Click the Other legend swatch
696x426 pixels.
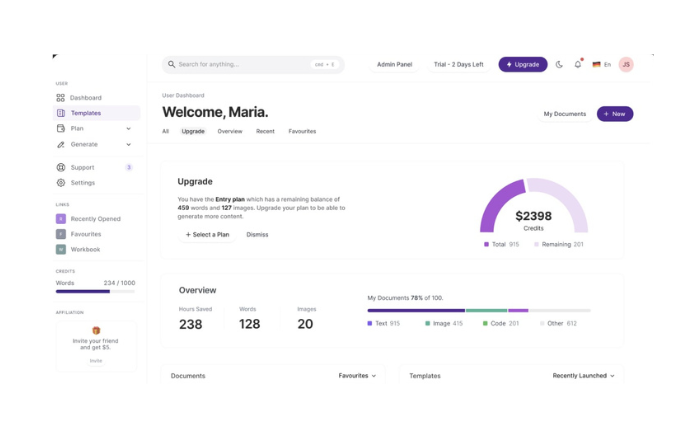click(x=542, y=323)
